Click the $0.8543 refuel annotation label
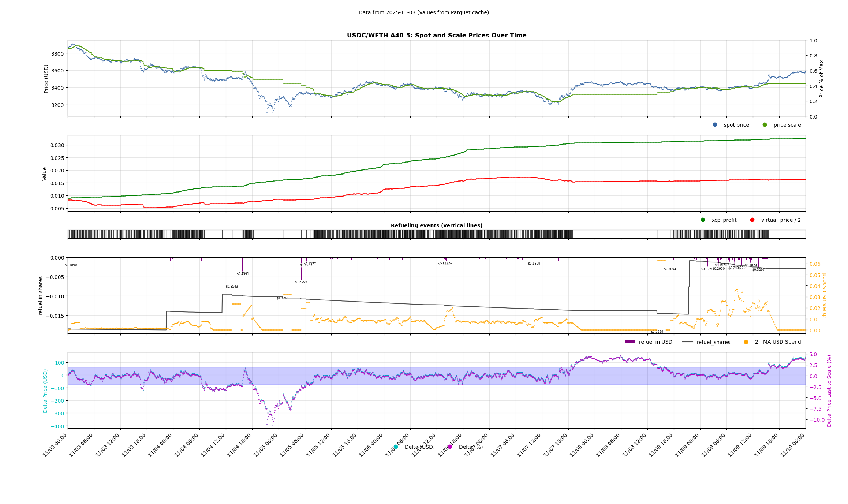The image size is (848, 504). coord(232,287)
